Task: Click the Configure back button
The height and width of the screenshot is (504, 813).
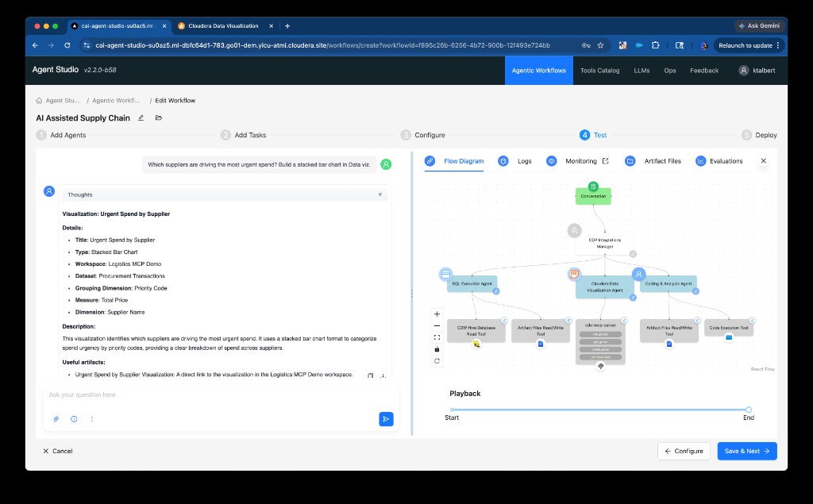Action: pyautogui.click(x=684, y=451)
